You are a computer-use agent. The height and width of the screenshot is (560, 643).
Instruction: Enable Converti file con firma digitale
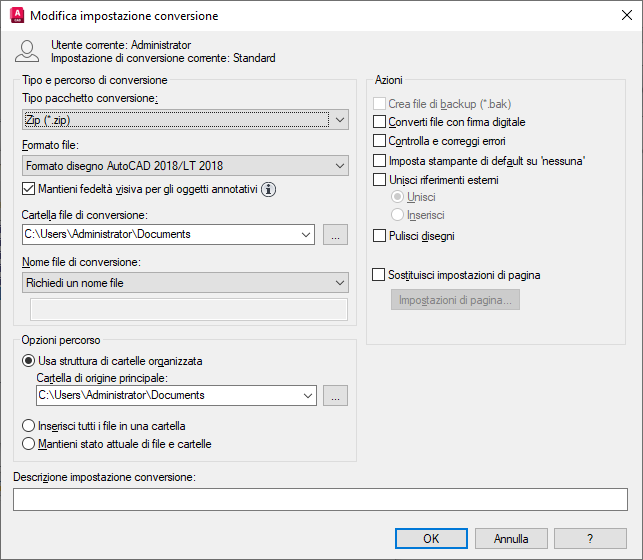coord(378,122)
